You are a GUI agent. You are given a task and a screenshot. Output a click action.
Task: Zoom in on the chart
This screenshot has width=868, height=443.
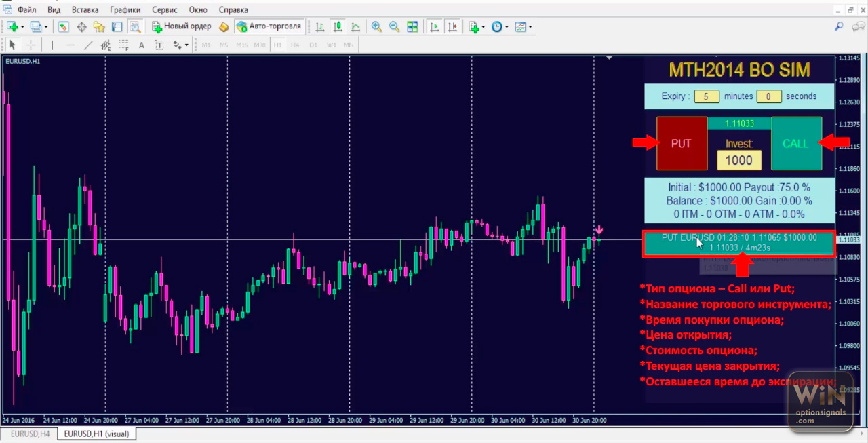pos(376,26)
